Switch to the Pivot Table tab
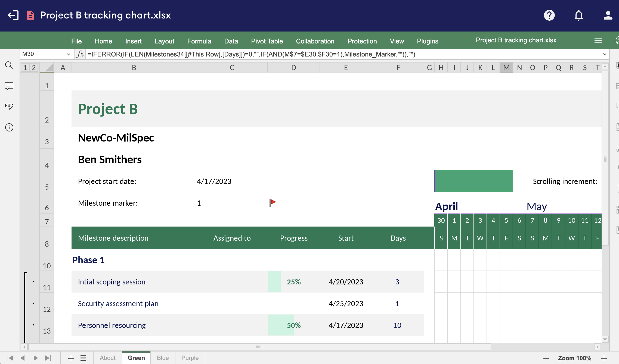619x364 pixels. point(267,41)
